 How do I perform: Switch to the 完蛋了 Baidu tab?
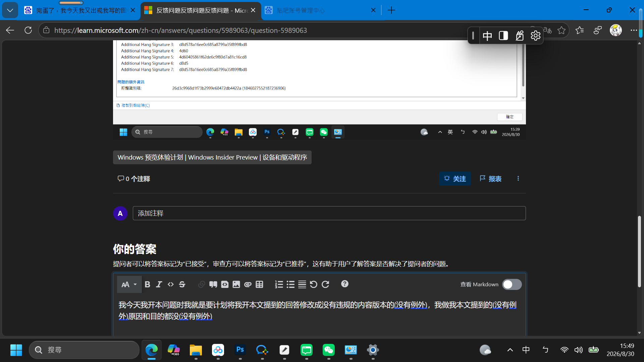(79, 10)
